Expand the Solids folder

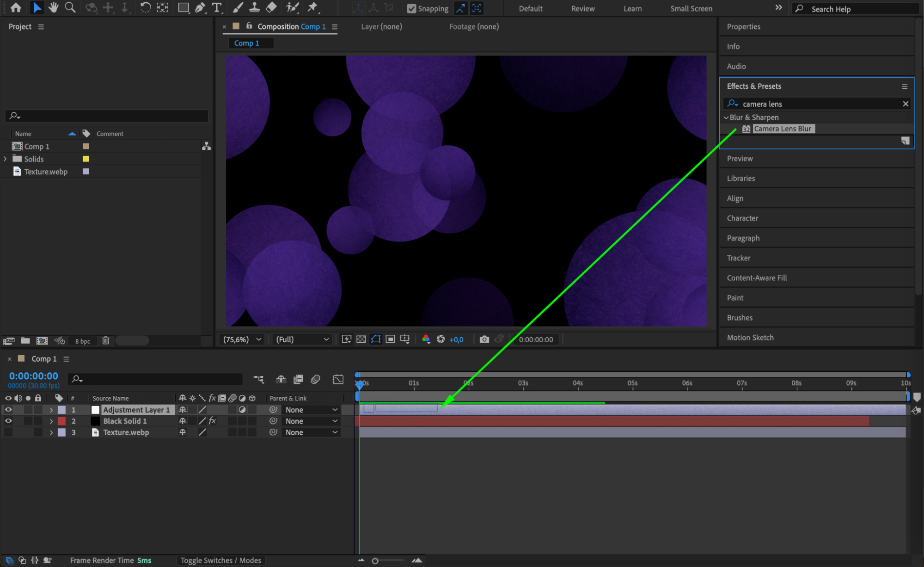pyautogui.click(x=5, y=159)
